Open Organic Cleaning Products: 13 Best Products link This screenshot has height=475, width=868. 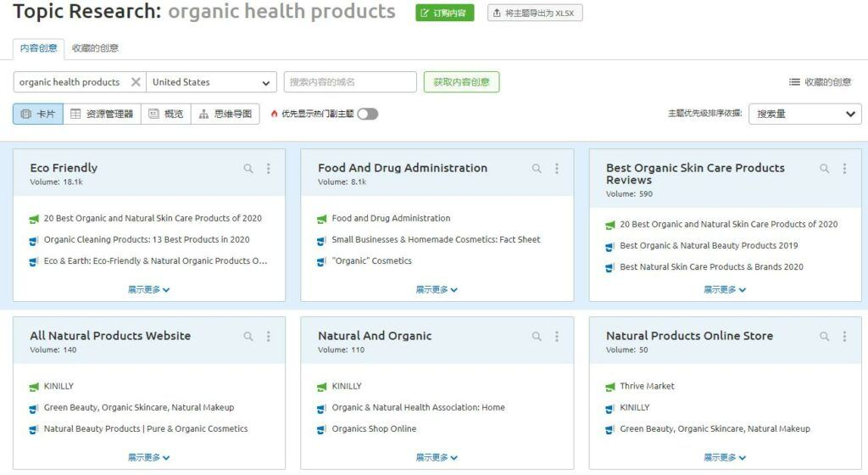pos(147,240)
